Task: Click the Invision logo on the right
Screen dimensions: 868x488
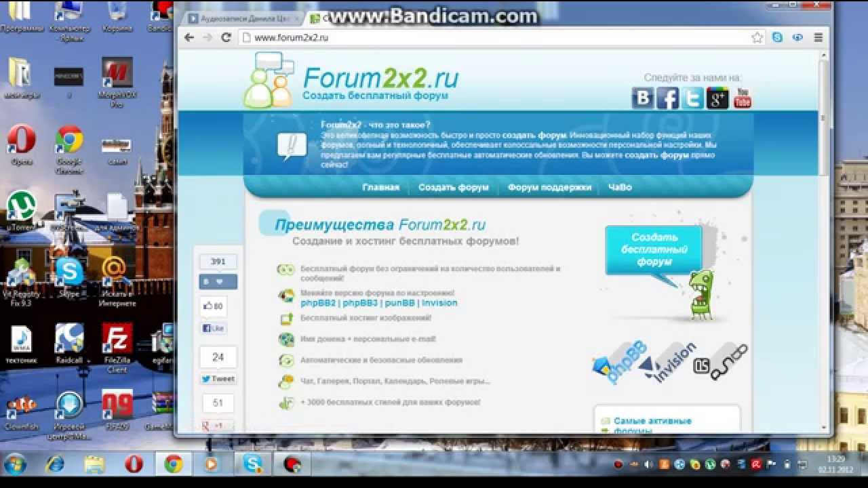Action: click(668, 362)
